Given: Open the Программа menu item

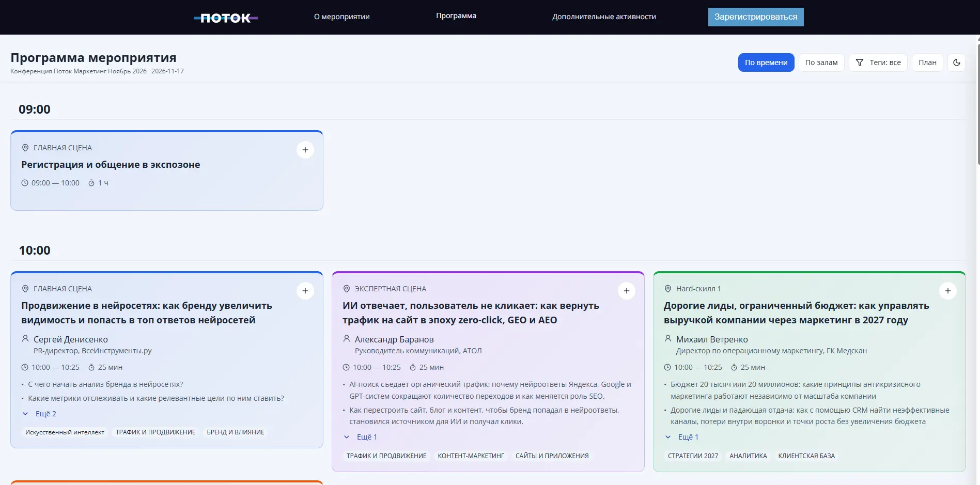Looking at the screenshot, I should [456, 15].
